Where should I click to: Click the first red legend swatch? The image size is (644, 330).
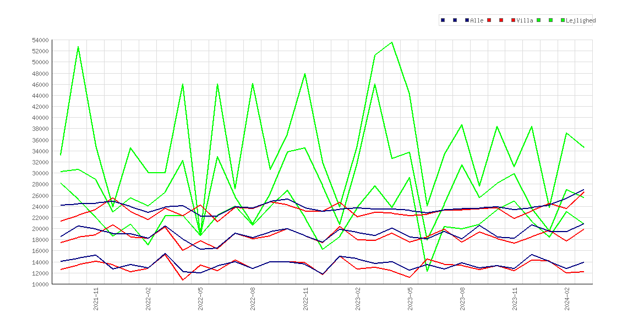489,20
